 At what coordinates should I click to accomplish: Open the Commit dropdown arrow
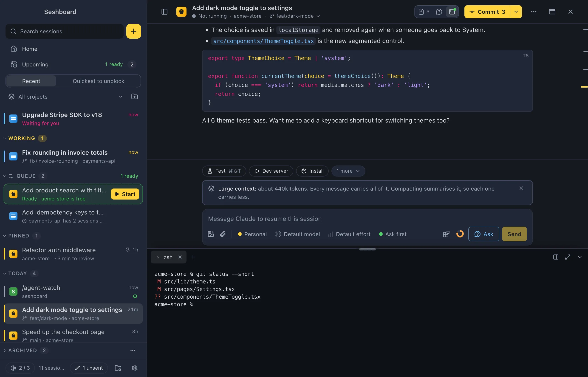[x=516, y=12]
